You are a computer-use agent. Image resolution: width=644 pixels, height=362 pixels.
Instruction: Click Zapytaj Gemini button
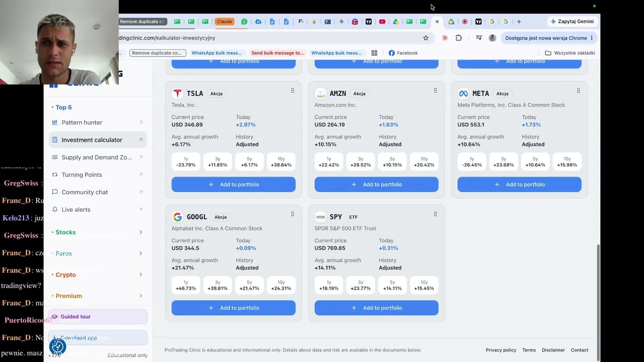(x=572, y=22)
